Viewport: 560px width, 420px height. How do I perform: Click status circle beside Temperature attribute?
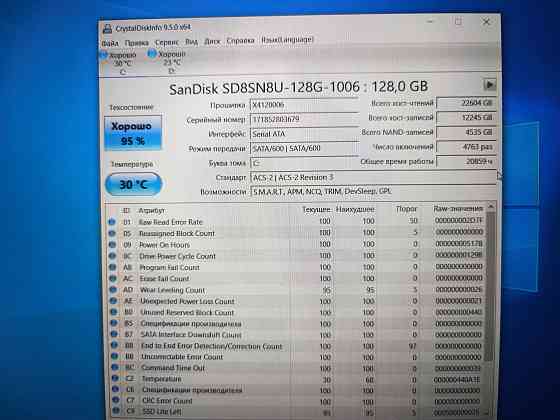(x=115, y=378)
